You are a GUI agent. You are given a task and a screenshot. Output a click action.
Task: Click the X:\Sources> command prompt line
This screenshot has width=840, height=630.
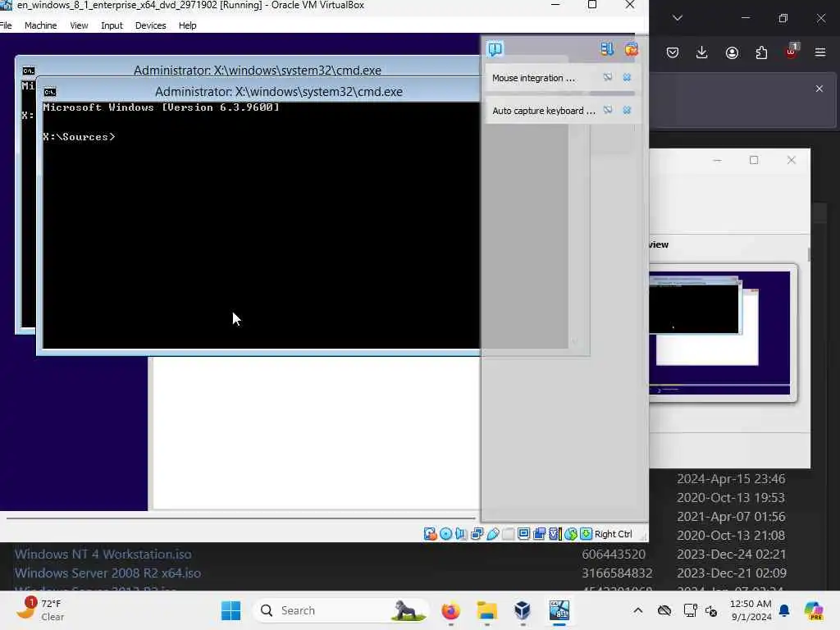(x=79, y=137)
